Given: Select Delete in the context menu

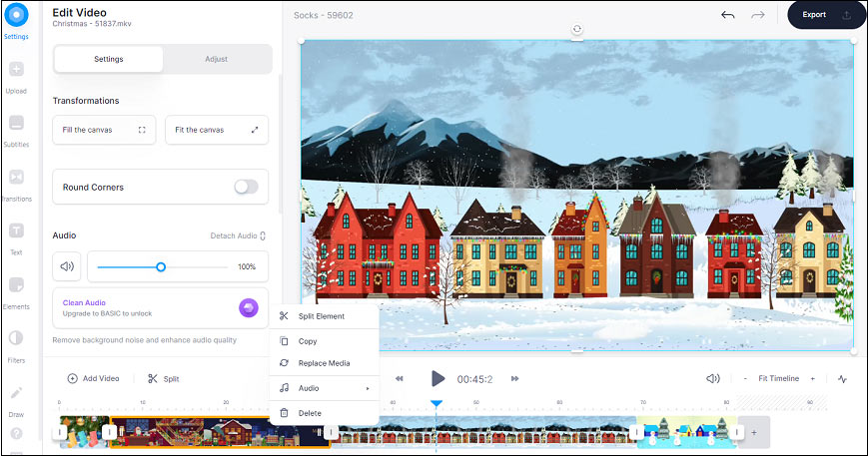Looking at the screenshot, I should (310, 413).
